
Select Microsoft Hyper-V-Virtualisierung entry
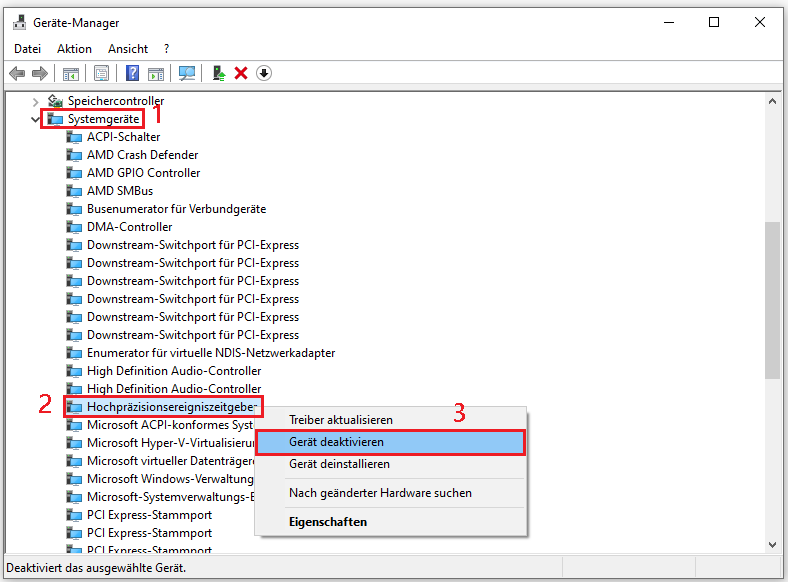[171, 443]
